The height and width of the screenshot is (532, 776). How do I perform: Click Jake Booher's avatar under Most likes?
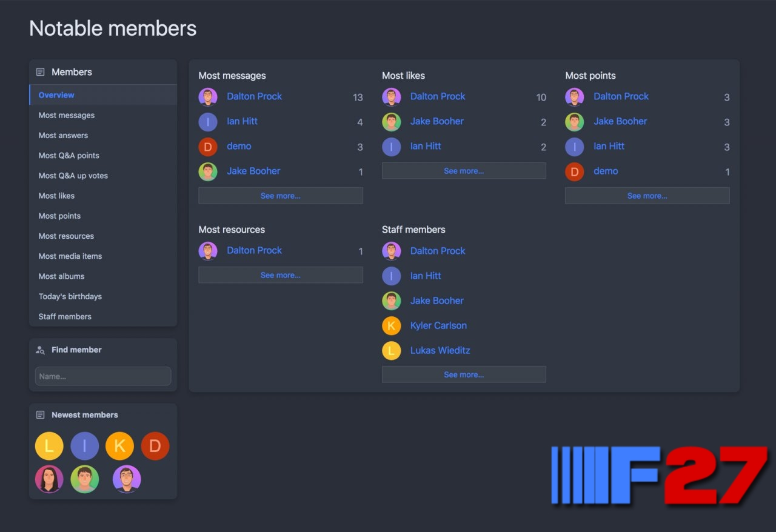(x=391, y=122)
